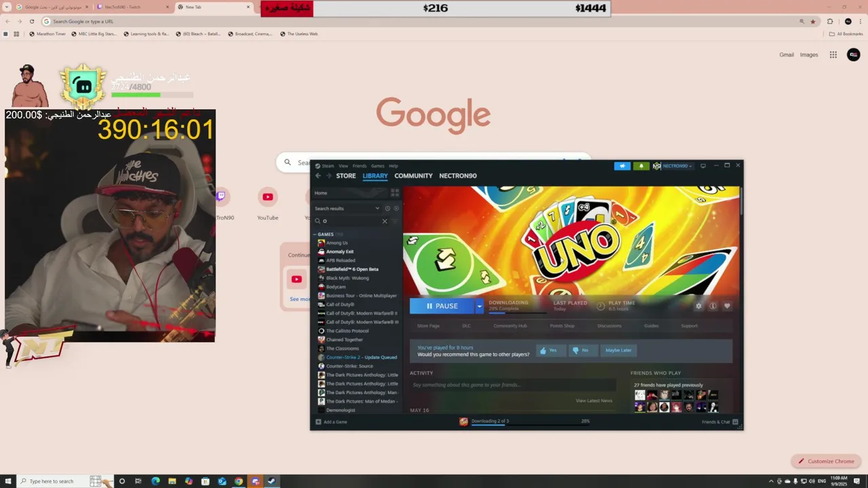The width and height of the screenshot is (868, 488).
Task: Open Steam notifications bell
Action: click(x=641, y=166)
